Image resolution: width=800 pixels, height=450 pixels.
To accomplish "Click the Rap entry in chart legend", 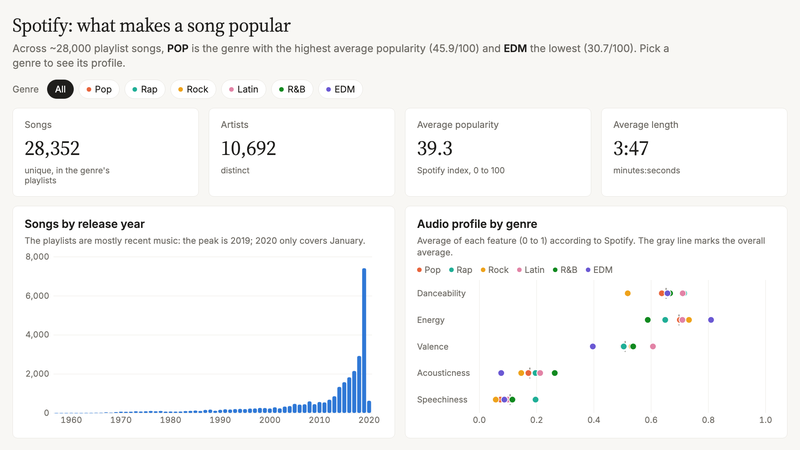I will 460,270.
